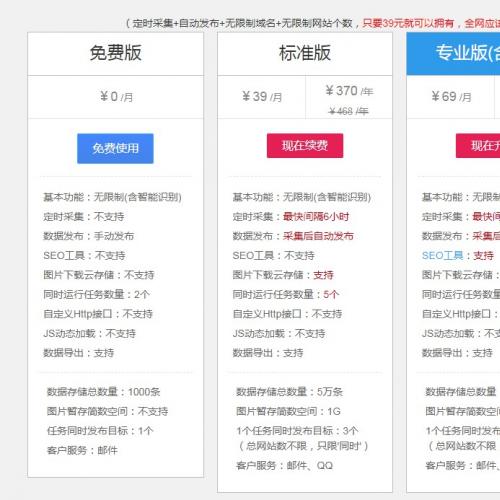Click 最快间隔6小时 in the Standard plan

click(316, 217)
